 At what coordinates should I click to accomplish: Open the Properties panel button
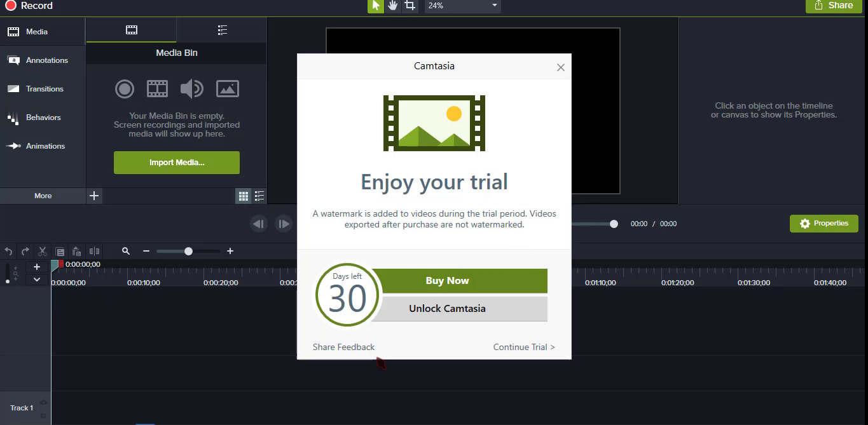(824, 224)
